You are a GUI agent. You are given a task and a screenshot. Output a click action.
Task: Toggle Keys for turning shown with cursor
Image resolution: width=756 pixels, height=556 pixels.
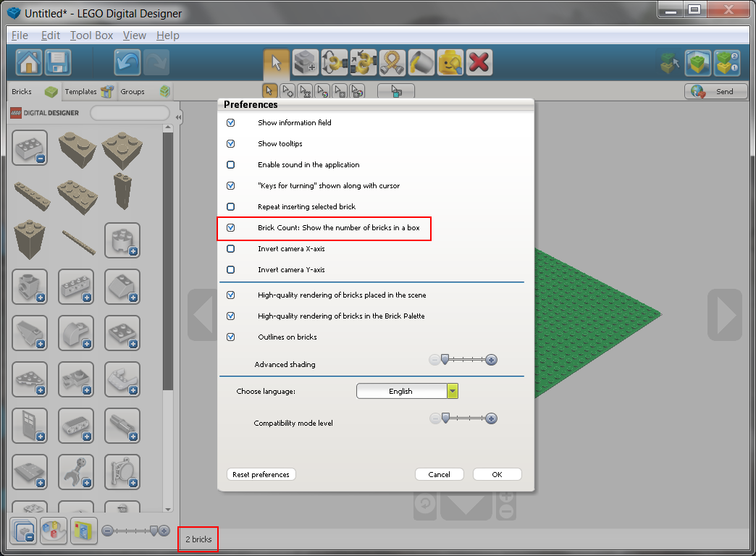point(230,185)
